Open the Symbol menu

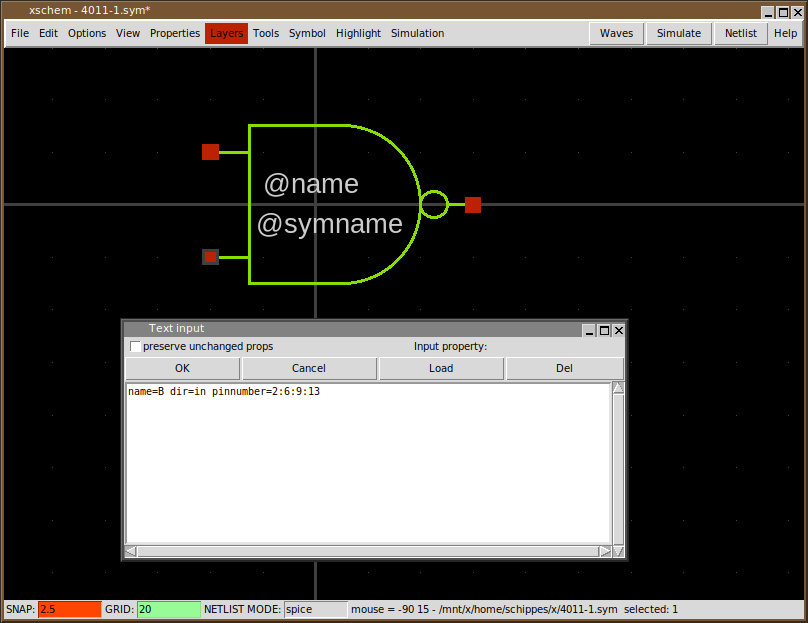click(x=307, y=33)
